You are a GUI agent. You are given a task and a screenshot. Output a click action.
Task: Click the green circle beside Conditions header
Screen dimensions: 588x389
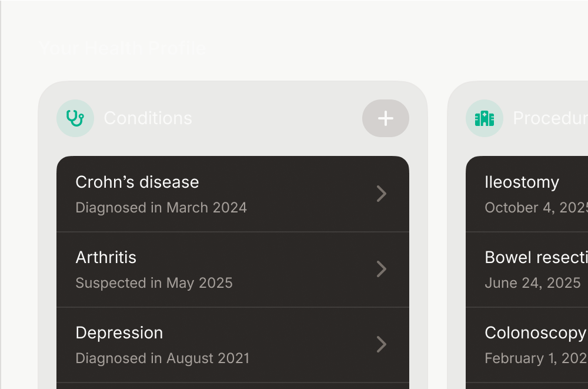[x=75, y=118]
